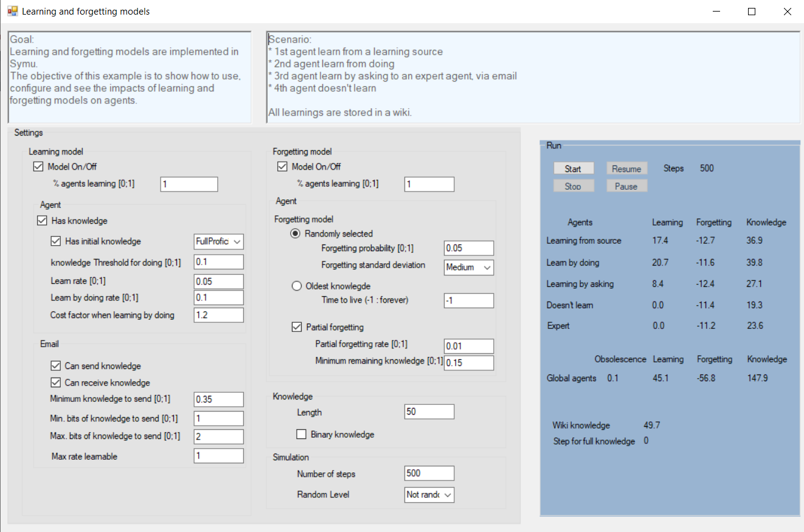This screenshot has height=532, width=804.
Task: Click the app icon in title bar
Action: [x=12, y=12]
